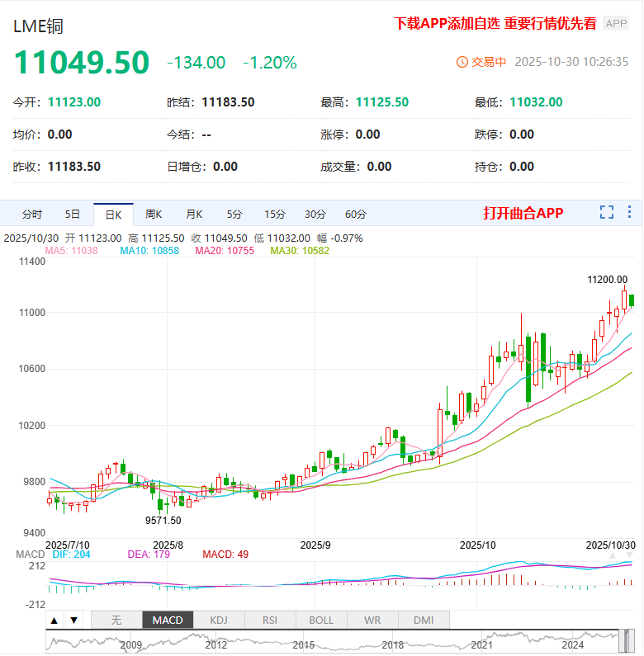Image resolution: width=644 pixels, height=656 pixels.
Task: Select the 无 indicator option
Action: point(116,621)
